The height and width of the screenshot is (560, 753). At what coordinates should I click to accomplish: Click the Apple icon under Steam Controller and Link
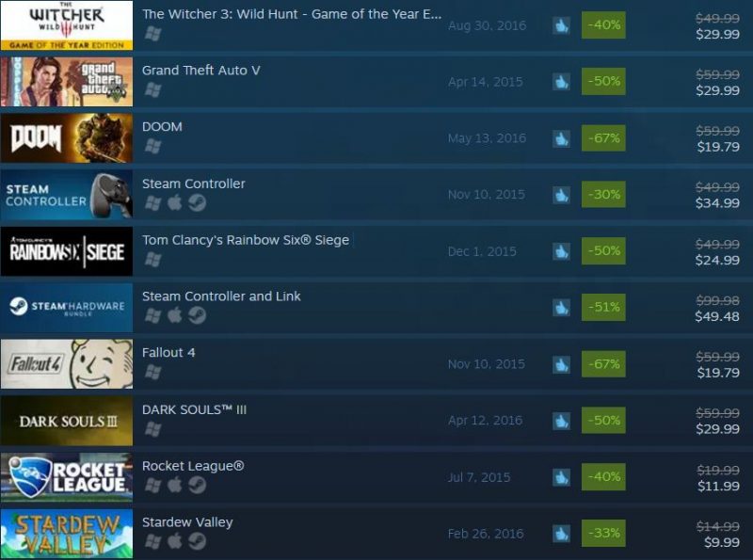click(x=175, y=315)
